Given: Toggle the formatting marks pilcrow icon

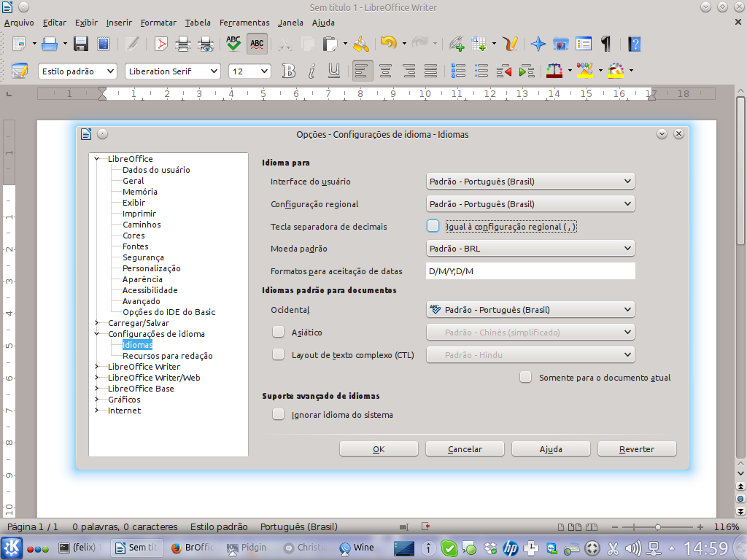Looking at the screenshot, I should (606, 44).
